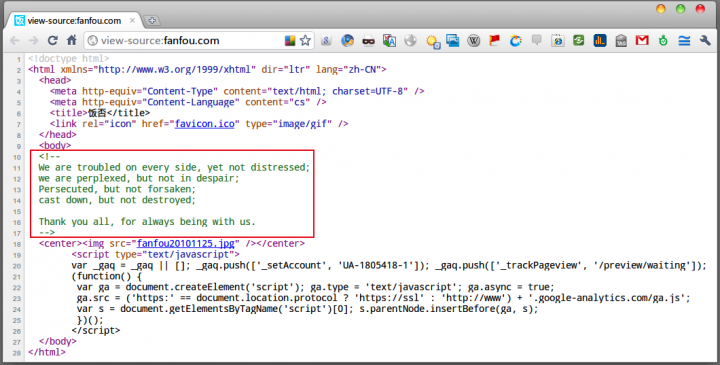Click the '</script>' closing tag line

pos(96,331)
